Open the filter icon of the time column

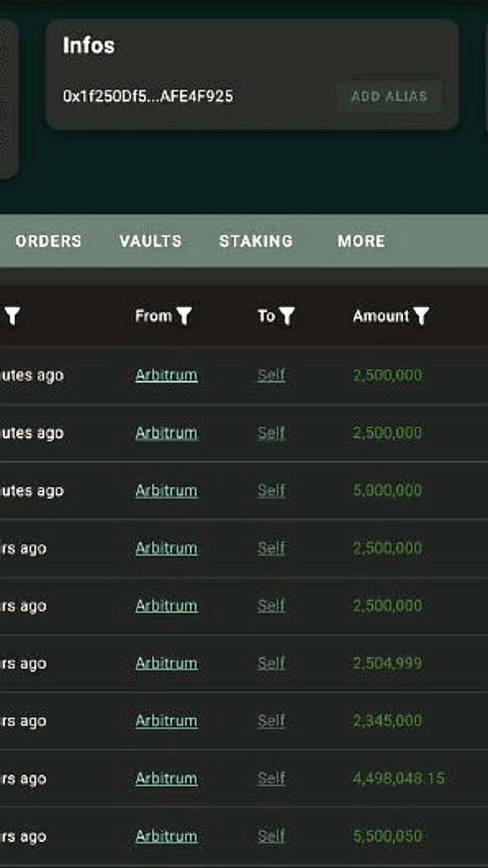point(13,316)
